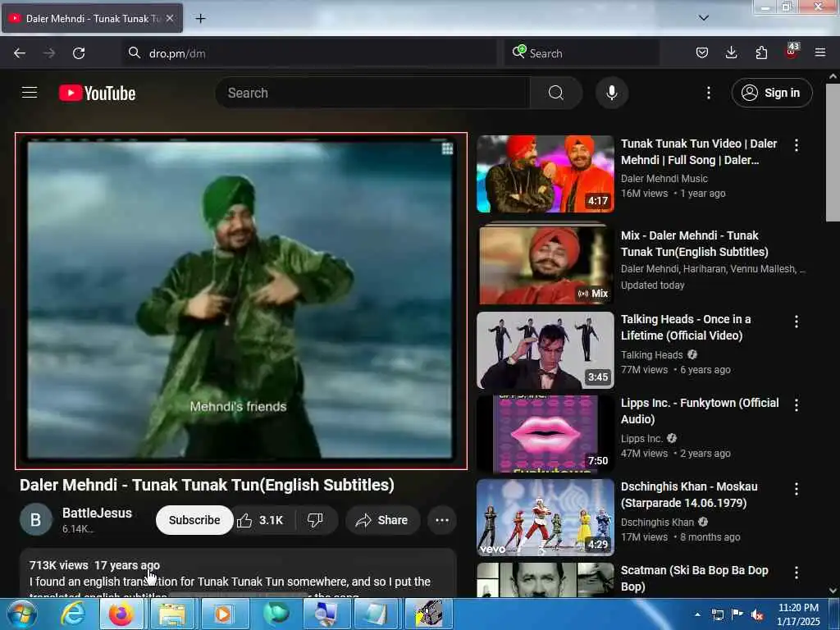Open Scatman Ski Ba Bop title

(694, 578)
